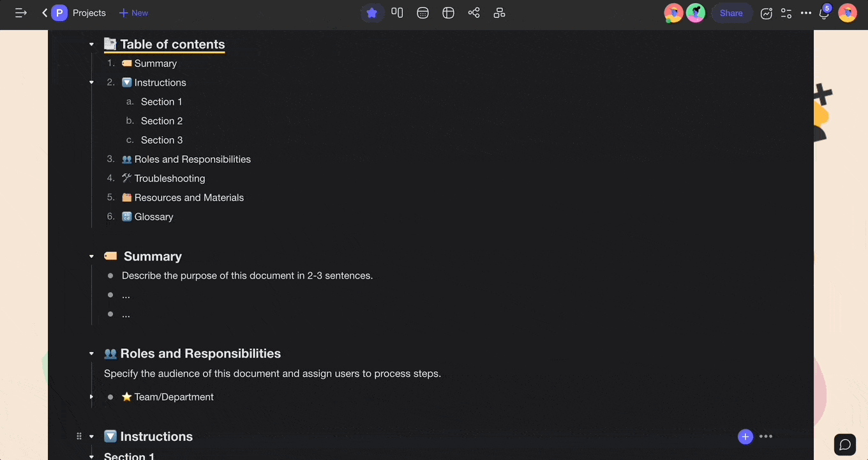Open the org chart view icon
The height and width of the screenshot is (460, 868).
click(499, 13)
